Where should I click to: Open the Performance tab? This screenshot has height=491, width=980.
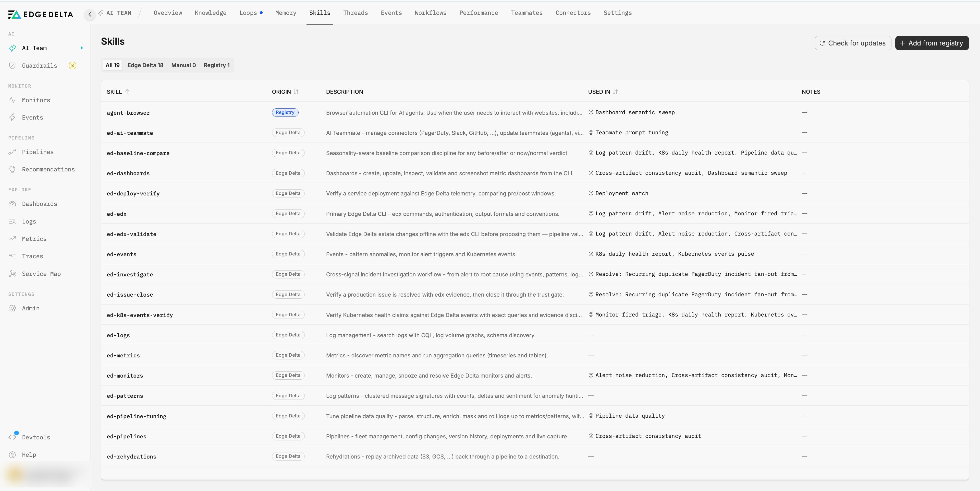pyautogui.click(x=479, y=13)
